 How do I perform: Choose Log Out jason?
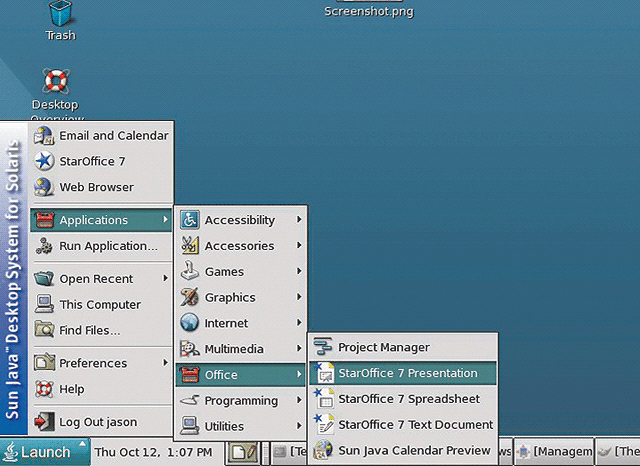pos(101,422)
